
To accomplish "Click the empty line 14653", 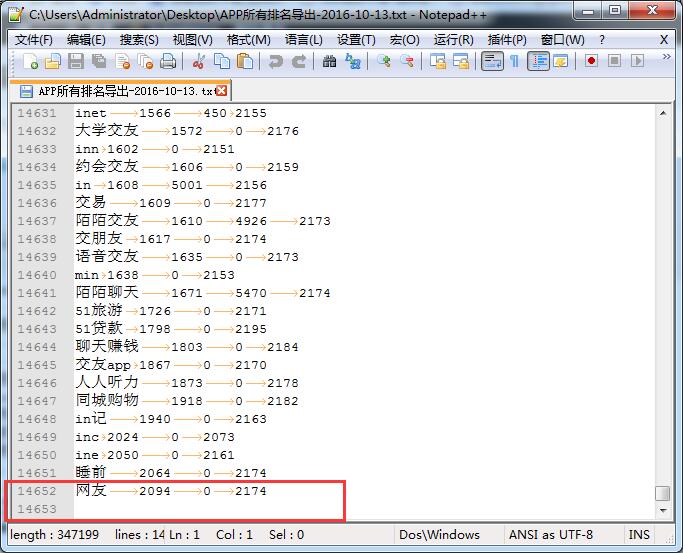I will (x=364, y=509).
